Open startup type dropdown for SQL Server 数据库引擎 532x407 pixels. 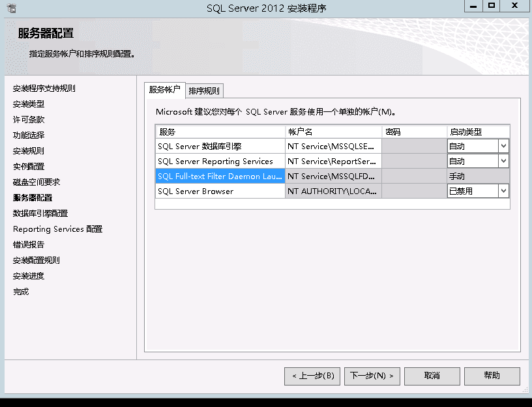[x=503, y=146]
